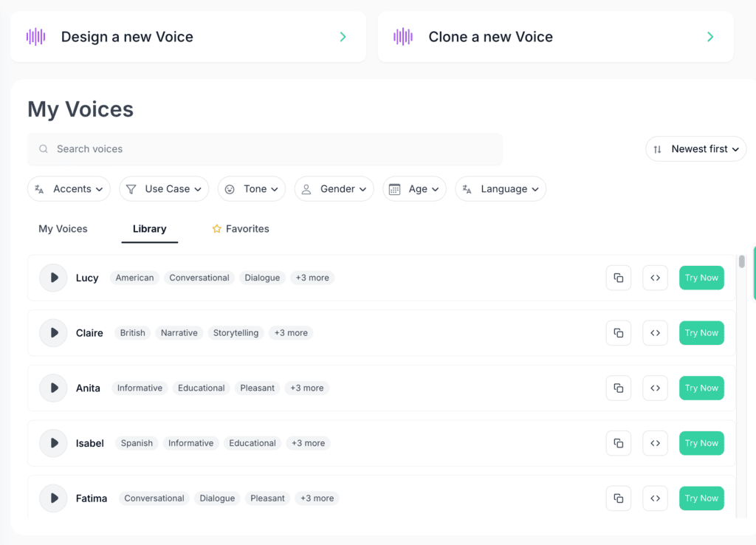Copy Fatima's voice with the duplicate icon
756x545 pixels.
619,498
